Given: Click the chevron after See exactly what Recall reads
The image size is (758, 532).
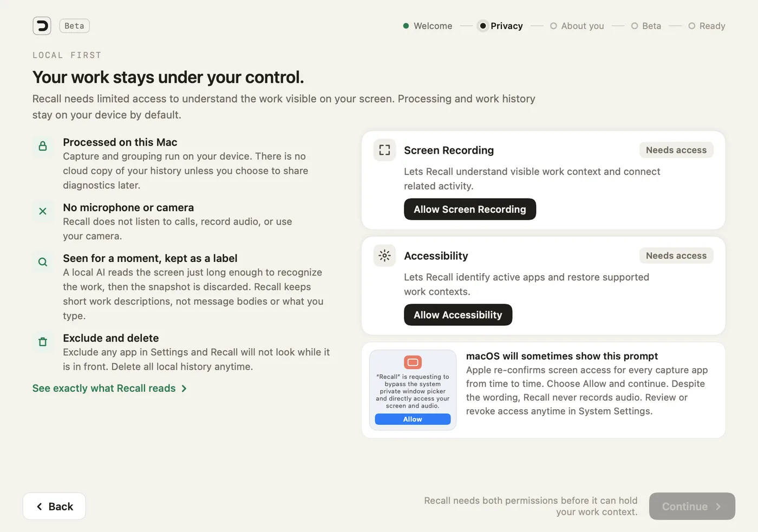Looking at the screenshot, I should pyautogui.click(x=184, y=389).
